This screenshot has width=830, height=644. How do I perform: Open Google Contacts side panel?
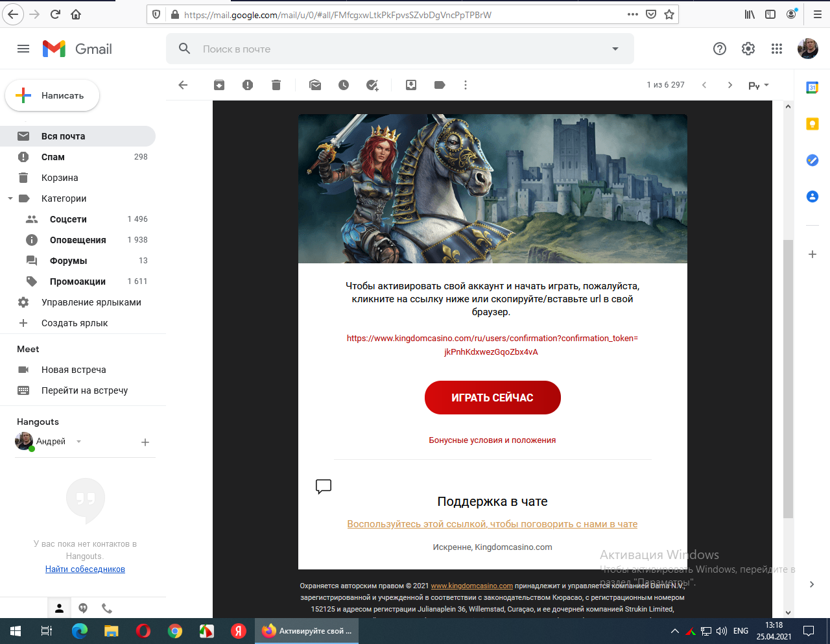[x=812, y=197]
